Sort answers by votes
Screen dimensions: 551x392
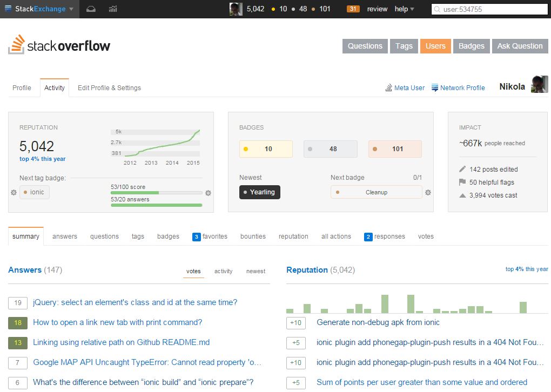point(193,271)
